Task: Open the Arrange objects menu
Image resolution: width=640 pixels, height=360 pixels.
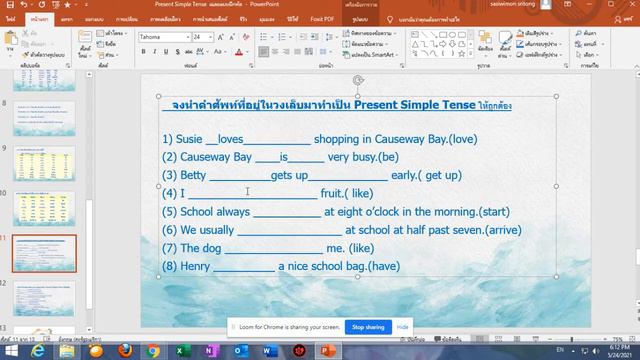Action: (485, 41)
